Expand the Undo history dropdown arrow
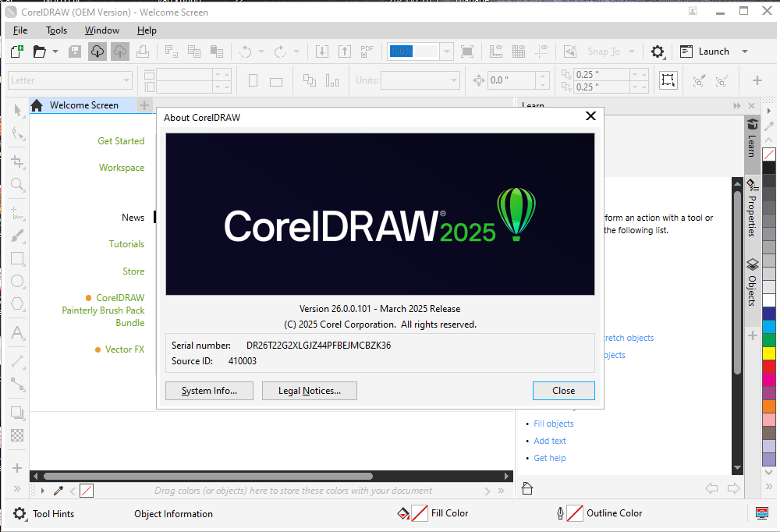 (261, 51)
